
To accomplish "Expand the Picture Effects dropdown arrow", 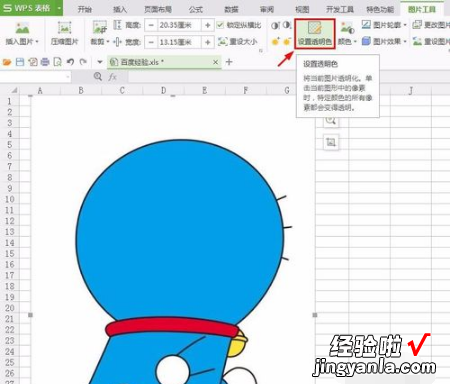I will [x=405, y=42].
